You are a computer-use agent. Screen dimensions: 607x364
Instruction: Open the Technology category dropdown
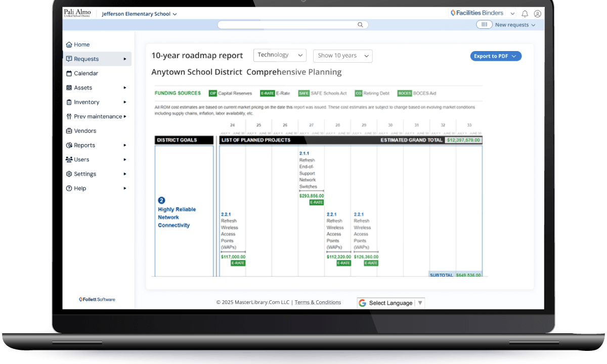pyautogui.click(x=280, y=55)
